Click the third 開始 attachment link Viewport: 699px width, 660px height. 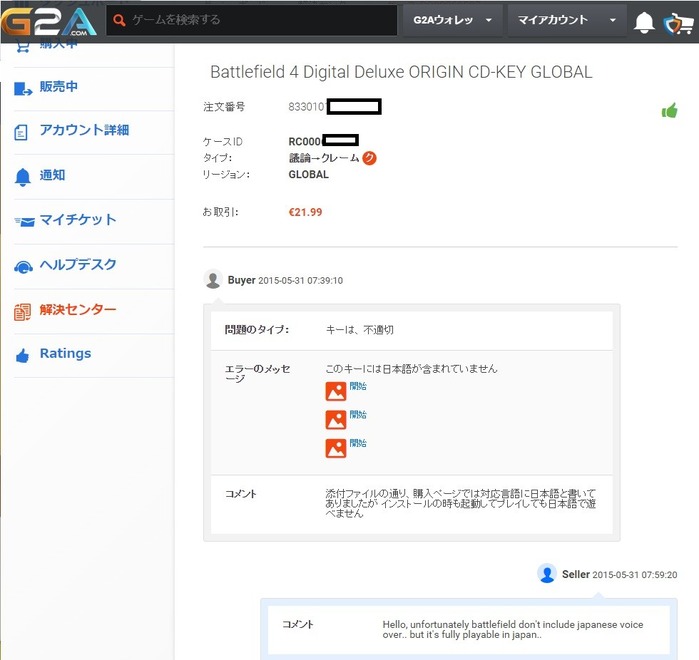tap(358, 443)
